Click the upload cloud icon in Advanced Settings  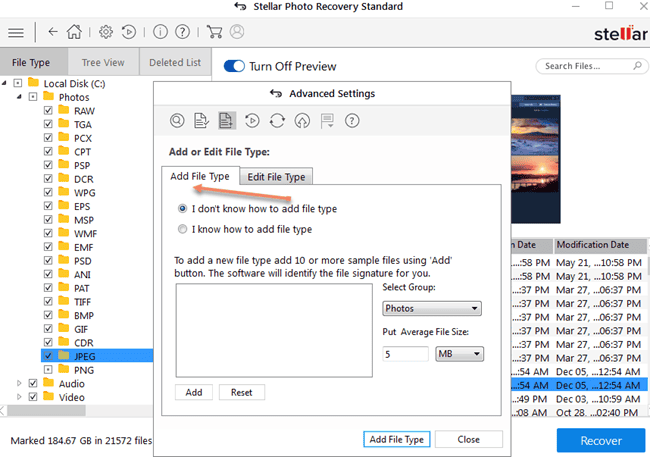click(302, 121)
